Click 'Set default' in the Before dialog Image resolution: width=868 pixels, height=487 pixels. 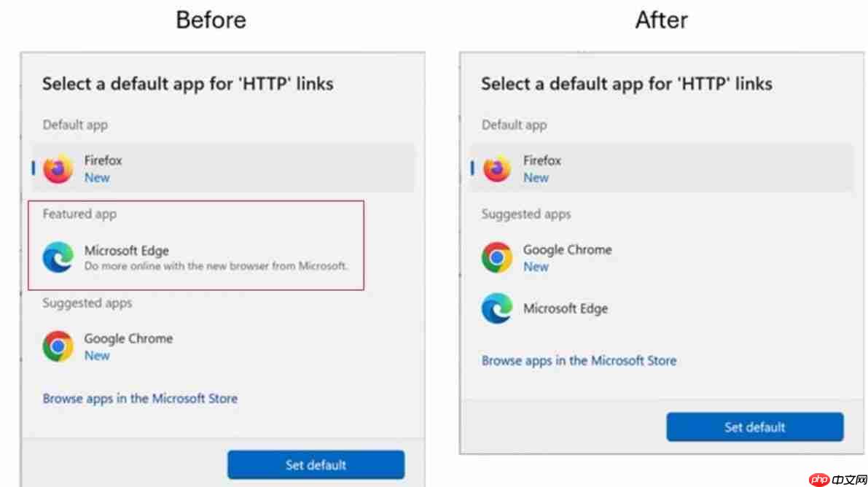pyautogui.click(x=316, y=464)
